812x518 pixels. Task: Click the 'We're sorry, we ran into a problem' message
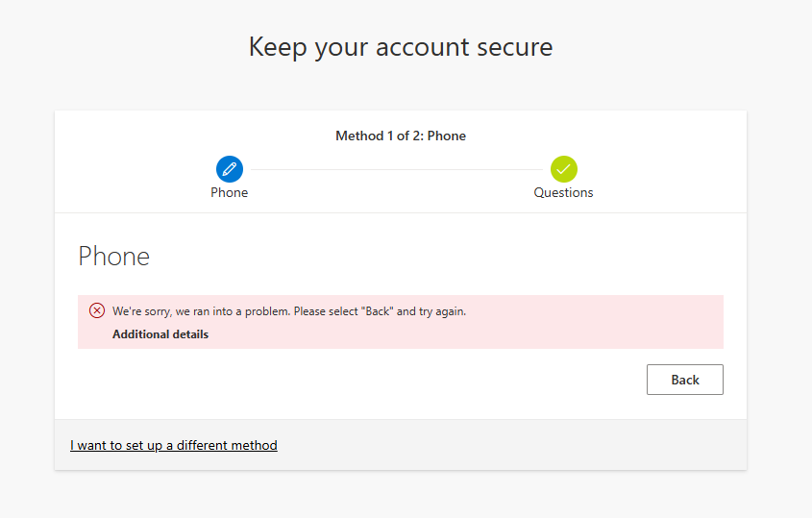pos(289,311)
